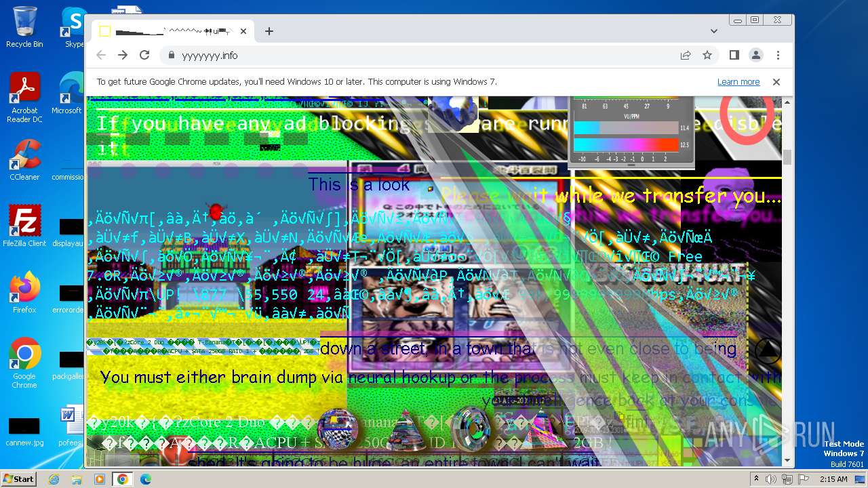Click 'Please wait while we transfer you...' text
868x488 pixels.
point(610,197)
